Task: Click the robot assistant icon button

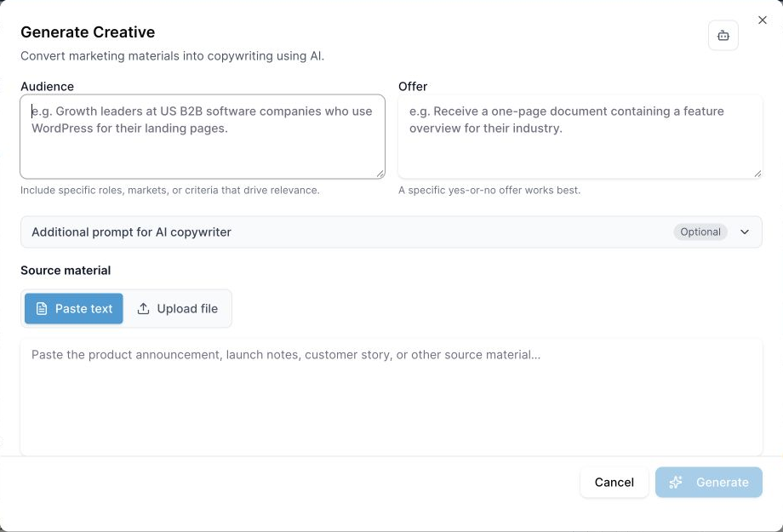Action: tap(723, 36)
